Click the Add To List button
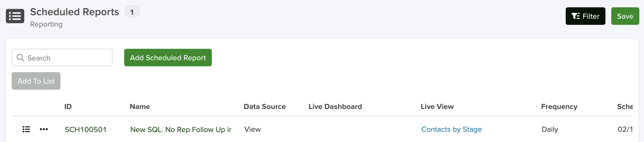 point(36,81)
